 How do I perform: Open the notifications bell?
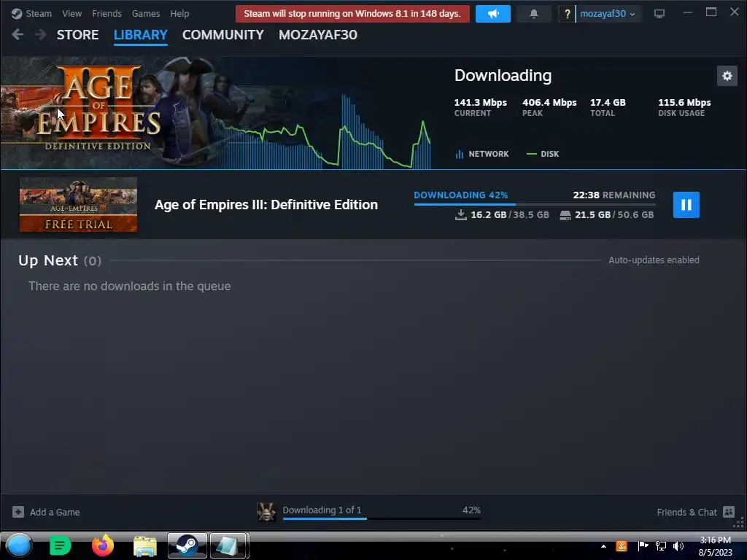click(533, 14)
